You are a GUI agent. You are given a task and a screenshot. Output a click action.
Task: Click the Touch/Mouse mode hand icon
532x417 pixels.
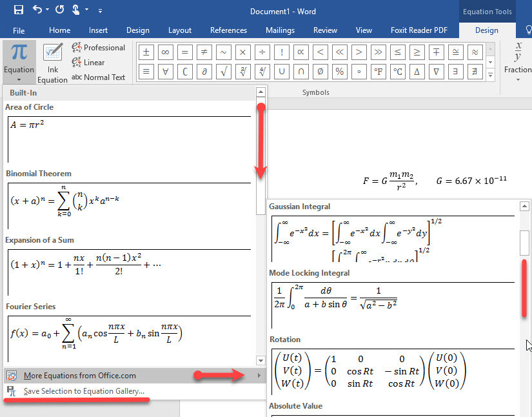click(x=76, y=10)
